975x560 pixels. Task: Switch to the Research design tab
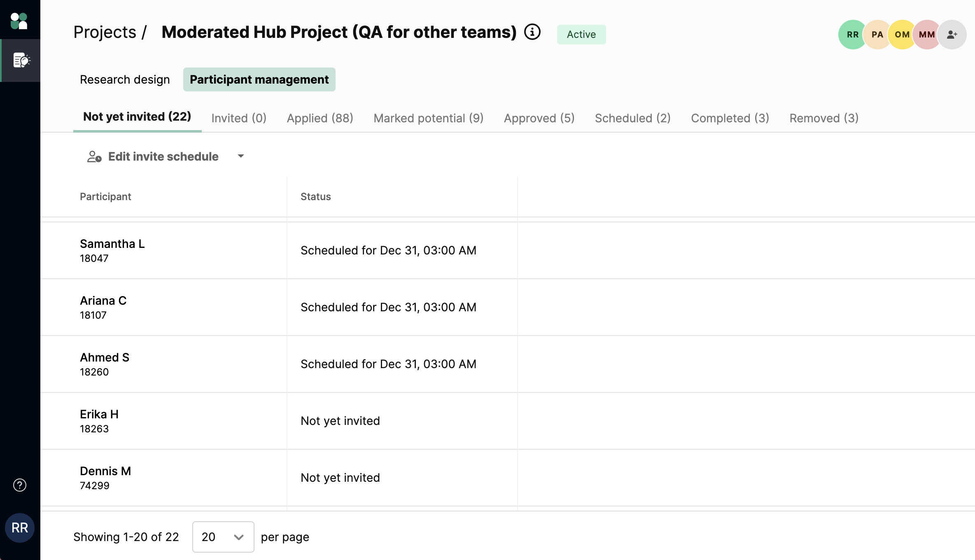125,79
